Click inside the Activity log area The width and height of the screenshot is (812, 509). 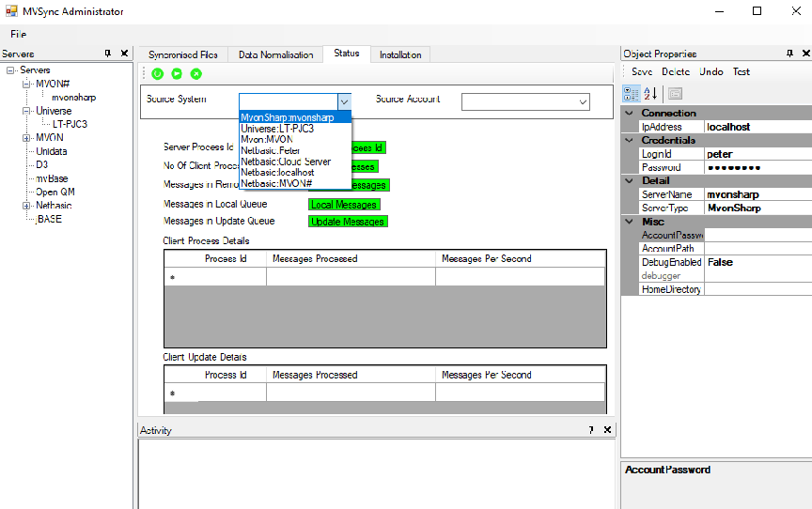(377, 474)
